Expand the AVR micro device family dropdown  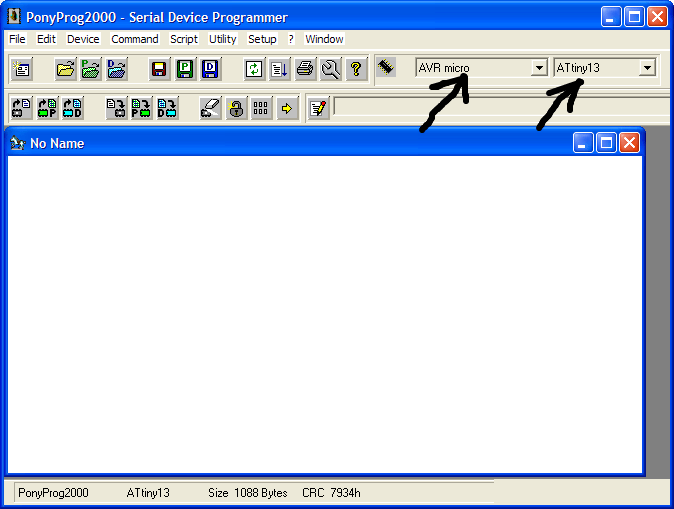539,68
